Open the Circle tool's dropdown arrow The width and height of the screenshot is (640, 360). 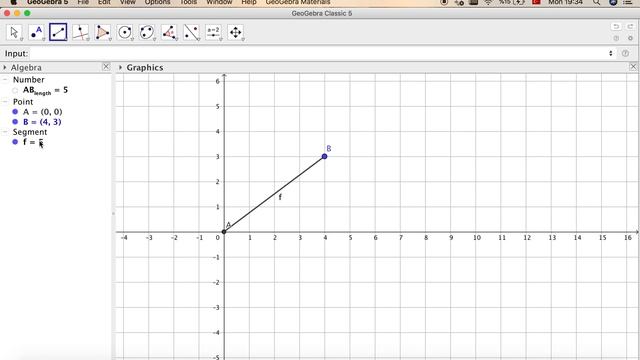(x=132, y=40)
